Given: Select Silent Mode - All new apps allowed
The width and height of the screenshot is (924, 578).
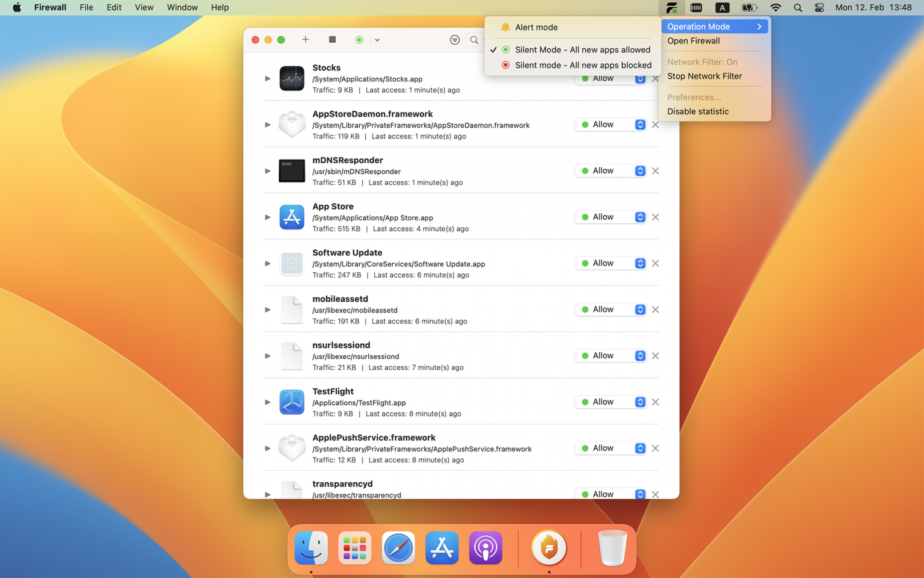Looking at the screenshot, I should (x=582, y=49).
